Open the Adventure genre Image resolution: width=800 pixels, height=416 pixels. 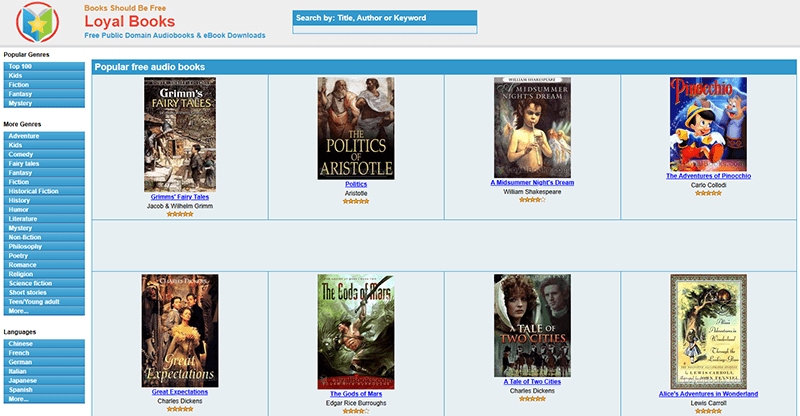(44, 136)
